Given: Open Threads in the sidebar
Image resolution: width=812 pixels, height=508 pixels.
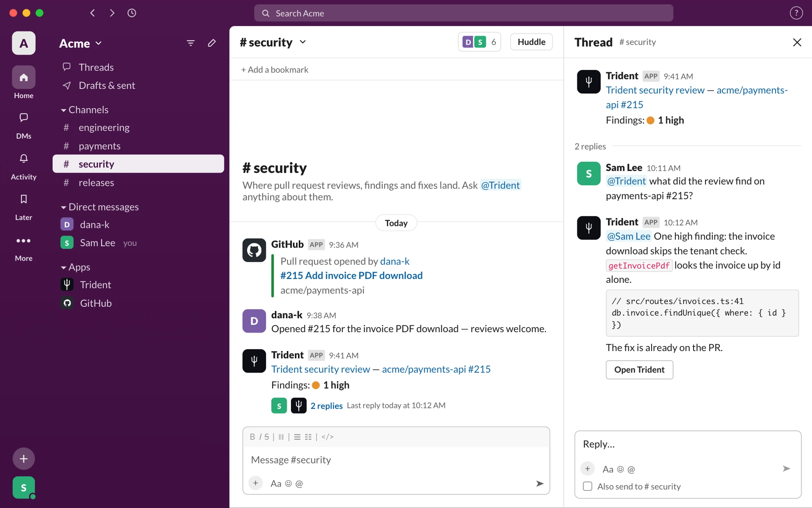Looking at the screenshot, I should (x=138, y=67).
